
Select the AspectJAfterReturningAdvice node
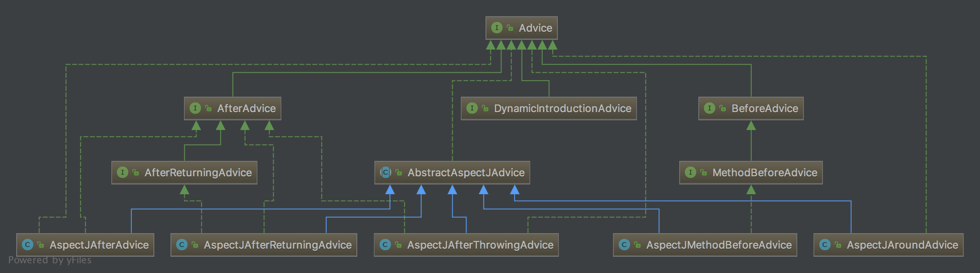coord(264,245)
